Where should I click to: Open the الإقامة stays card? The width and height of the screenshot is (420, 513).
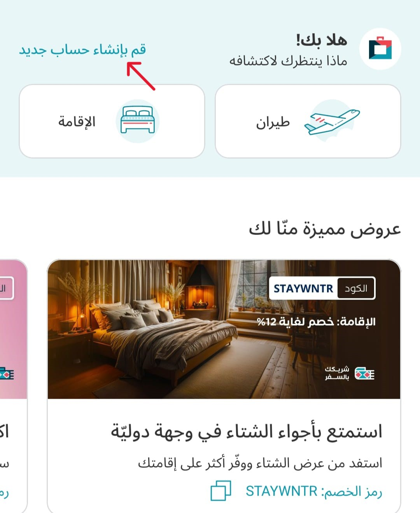pyautogui.click(x=112, y=121)
